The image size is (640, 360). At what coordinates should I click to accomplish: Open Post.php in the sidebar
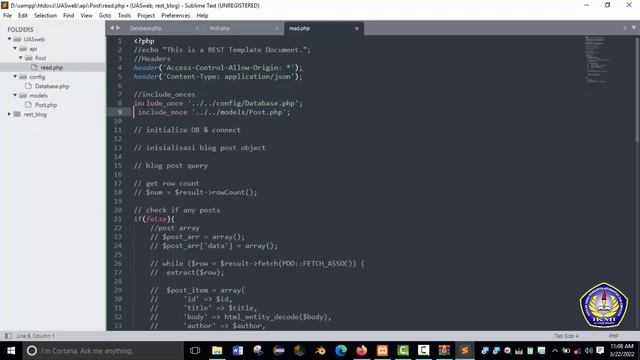[46, 105]
